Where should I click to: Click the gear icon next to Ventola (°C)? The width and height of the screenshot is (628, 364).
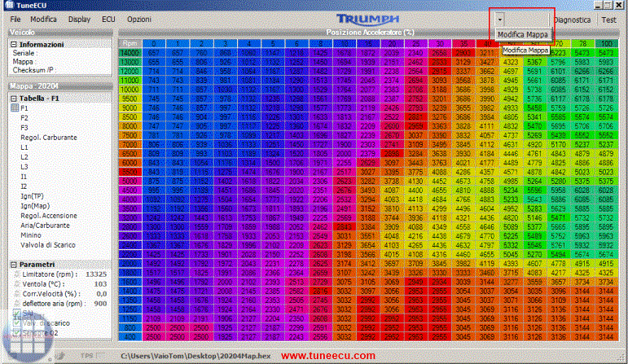(17, 284)
